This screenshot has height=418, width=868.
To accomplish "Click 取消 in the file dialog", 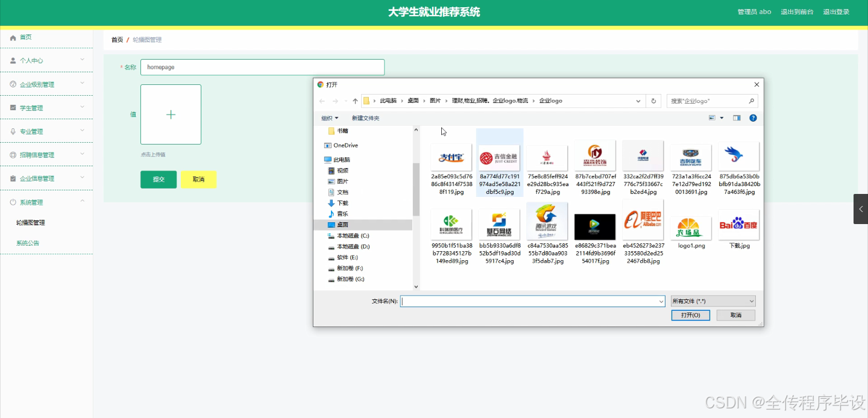I will (x=736, y=315).
